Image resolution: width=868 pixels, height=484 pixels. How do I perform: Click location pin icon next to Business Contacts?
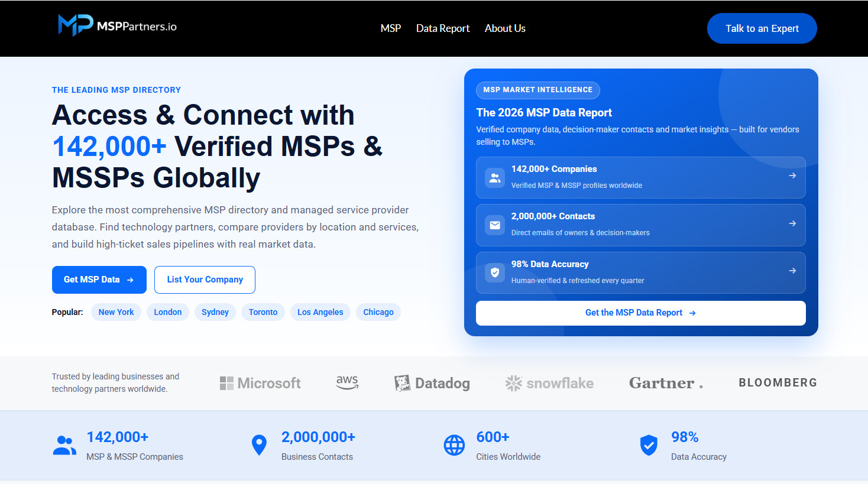point(259,446)
